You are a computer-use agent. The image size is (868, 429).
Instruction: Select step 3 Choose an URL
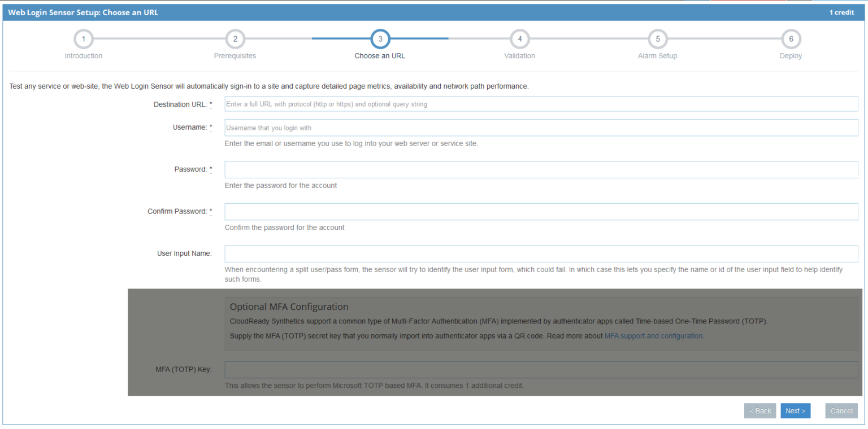pyautogui.click(x=380, y=39)
